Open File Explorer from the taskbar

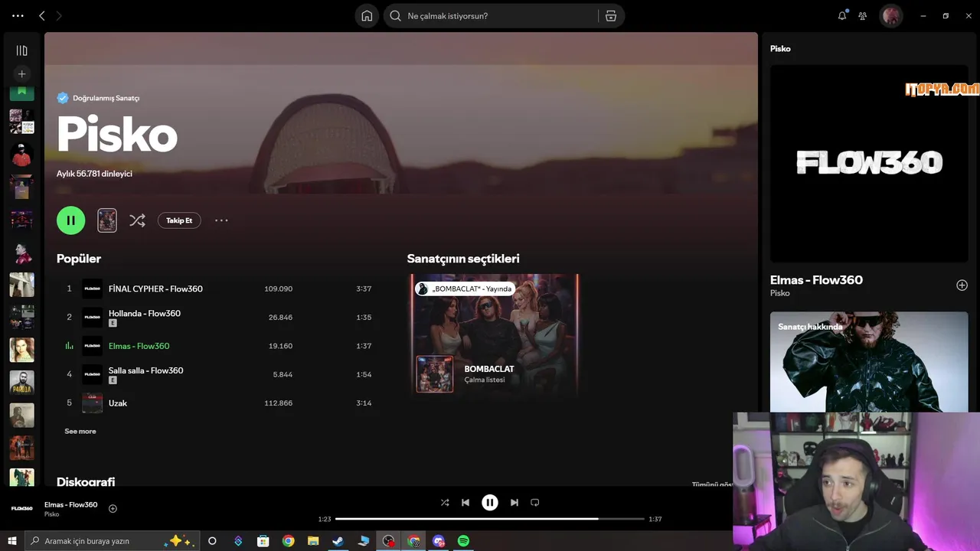312,541
